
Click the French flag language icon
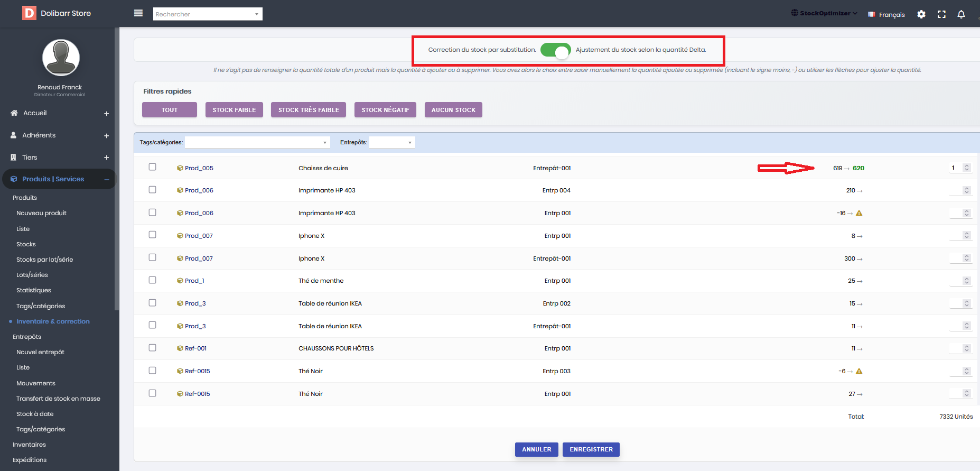(x=872, y=14)
